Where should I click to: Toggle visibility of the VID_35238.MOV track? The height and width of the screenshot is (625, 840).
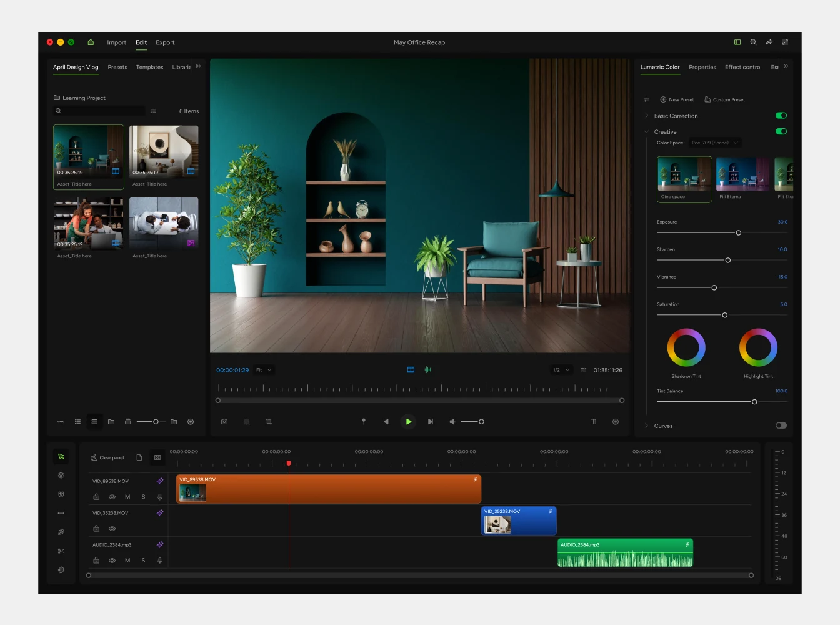coord(112,529)
